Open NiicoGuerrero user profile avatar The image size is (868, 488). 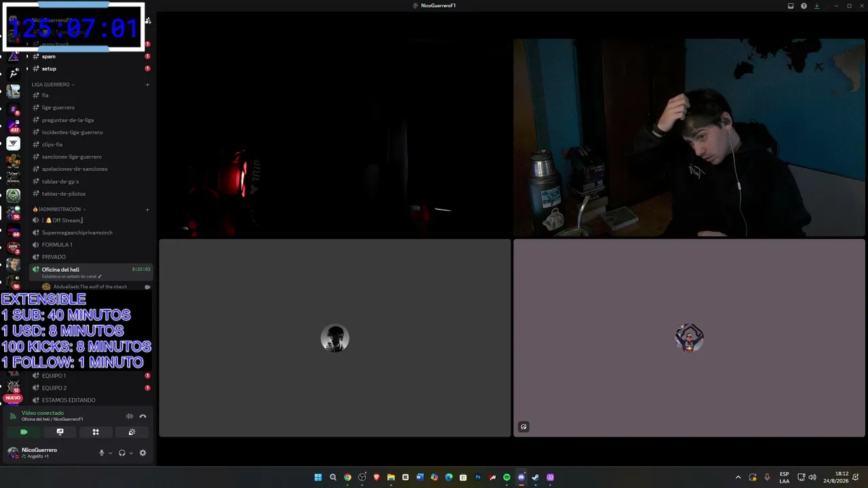(13, 452)
